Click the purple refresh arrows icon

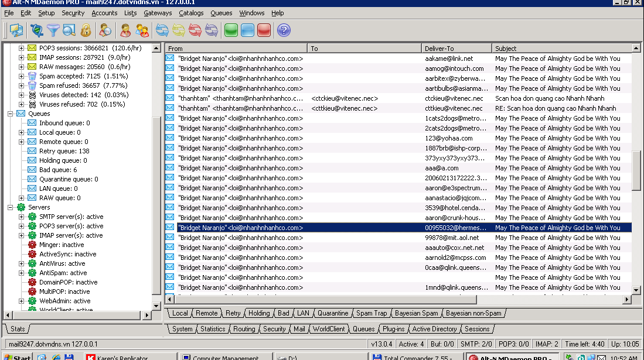pyautogui.click(x=211, y=30)
